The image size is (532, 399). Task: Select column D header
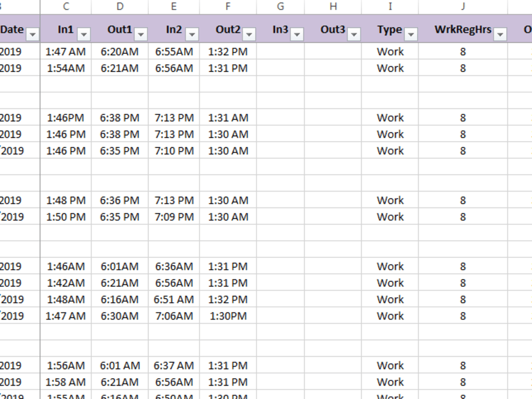(120, 7)
